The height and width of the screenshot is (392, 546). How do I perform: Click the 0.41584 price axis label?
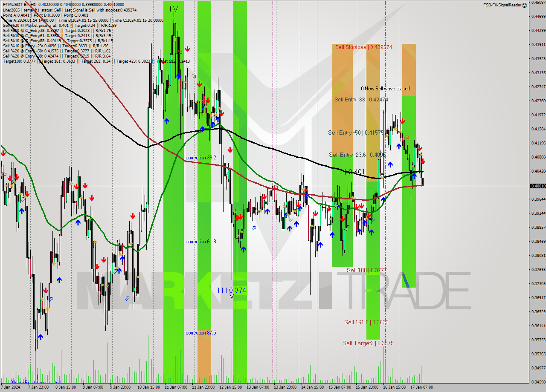click(538, 129)
